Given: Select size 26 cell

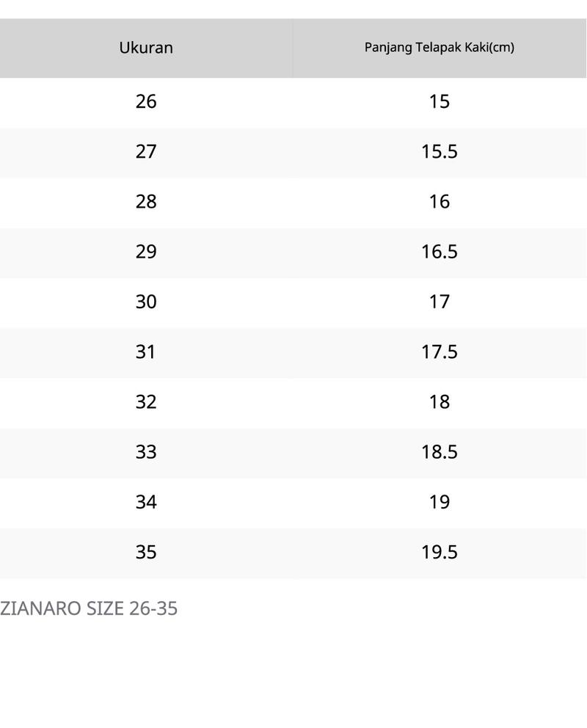Looking at the screenshot, I should [146, 102].
